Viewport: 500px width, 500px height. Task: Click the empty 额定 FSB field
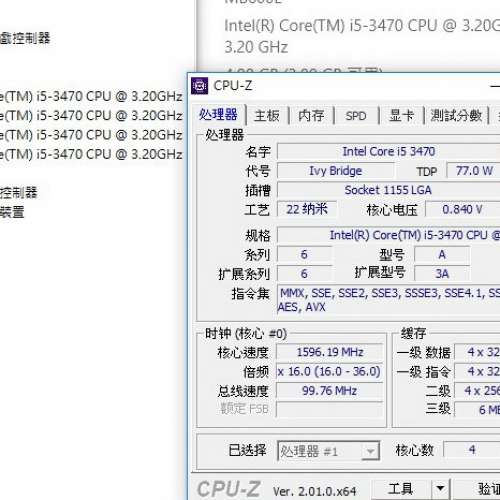(x=330, y=409)
